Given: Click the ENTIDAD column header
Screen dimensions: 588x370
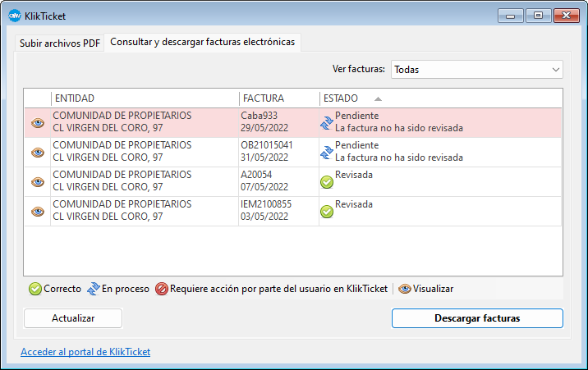Looking at the screenshot, I should (74, 98).
